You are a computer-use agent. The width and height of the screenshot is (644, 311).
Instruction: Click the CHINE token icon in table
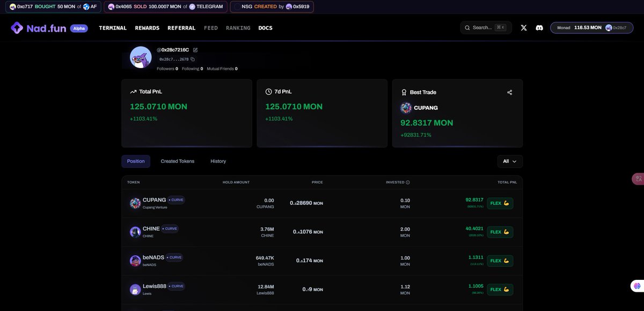[135, 232]
